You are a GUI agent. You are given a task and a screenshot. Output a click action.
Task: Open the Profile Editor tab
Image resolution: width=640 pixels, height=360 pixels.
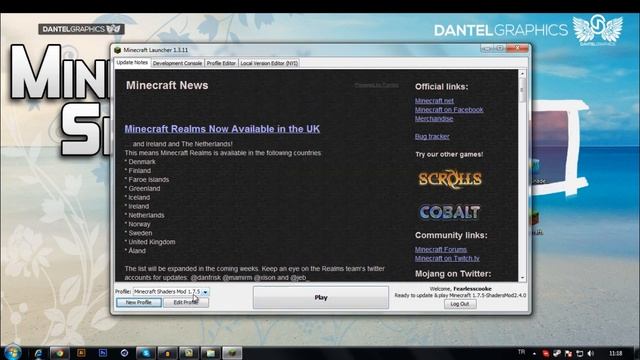pyautogui.click(x=221, y=63)
